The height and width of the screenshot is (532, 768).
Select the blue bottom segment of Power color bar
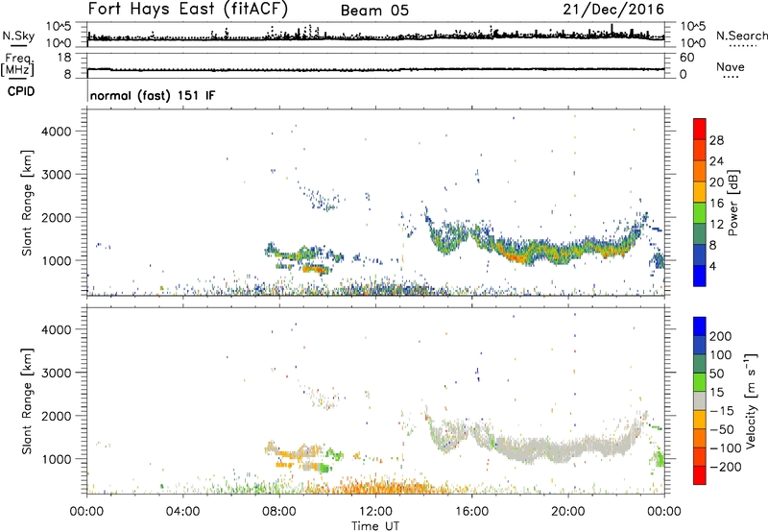coord(700,276)
